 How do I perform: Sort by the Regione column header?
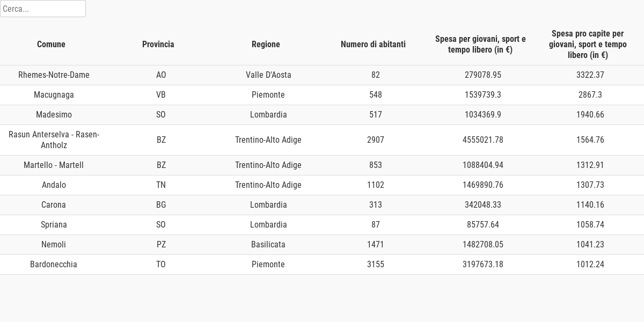pyautogui.click(x=266, y=45)
